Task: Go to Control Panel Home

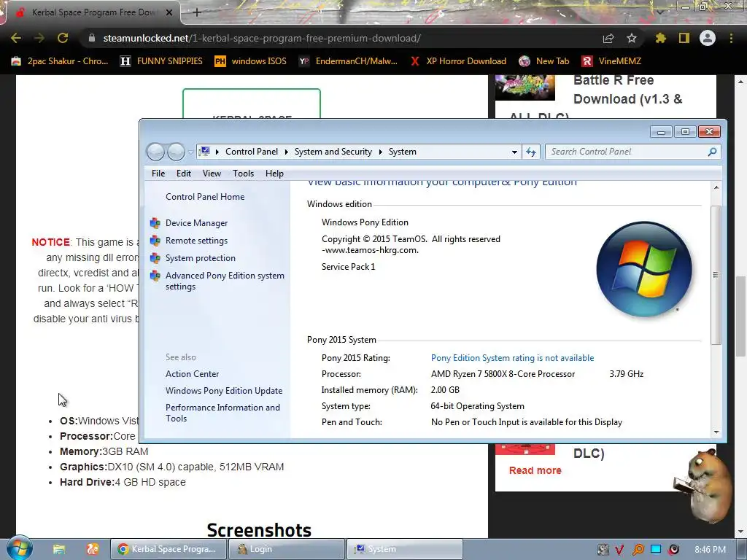Action: 205,197
